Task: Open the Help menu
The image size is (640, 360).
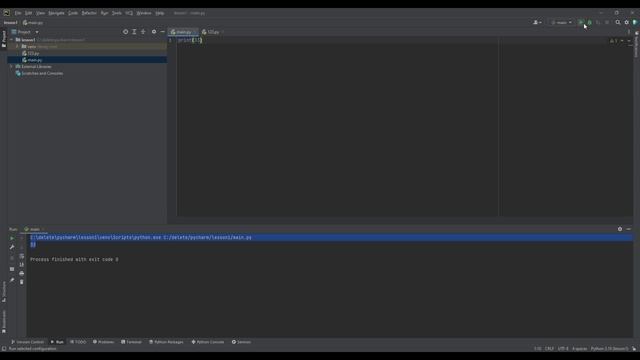Action: (x=160, y=13)
